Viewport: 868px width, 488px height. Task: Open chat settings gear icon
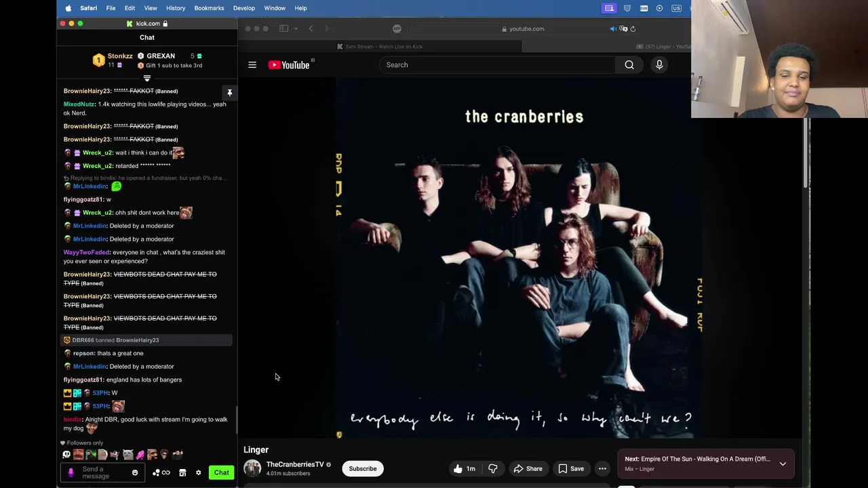[198, 472]
